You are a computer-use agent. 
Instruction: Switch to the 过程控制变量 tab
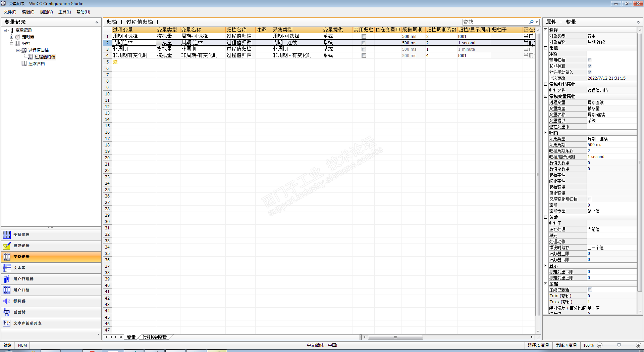click(x=155, y=337)
